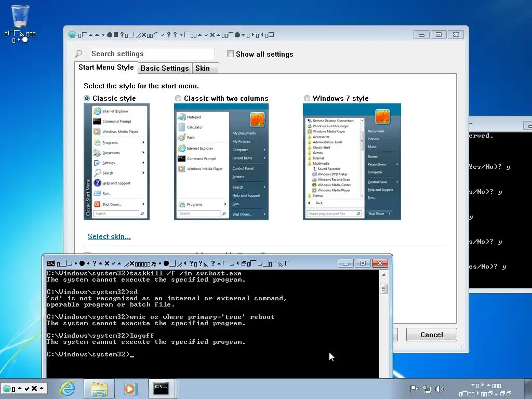Open Command Prompt window system menu icon
Viewport: 532px width, 399px height.
coord(50,263)
